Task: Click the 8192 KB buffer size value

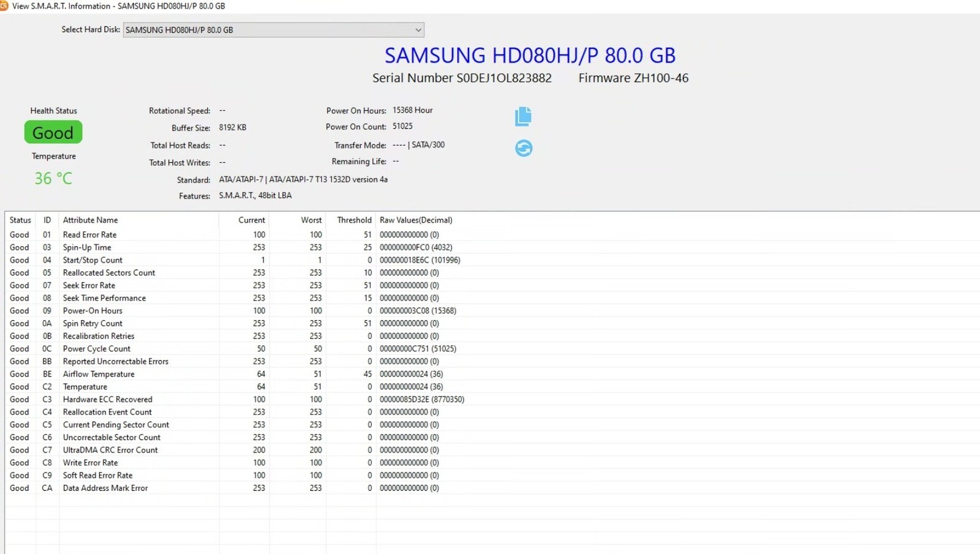Action: 233,127
